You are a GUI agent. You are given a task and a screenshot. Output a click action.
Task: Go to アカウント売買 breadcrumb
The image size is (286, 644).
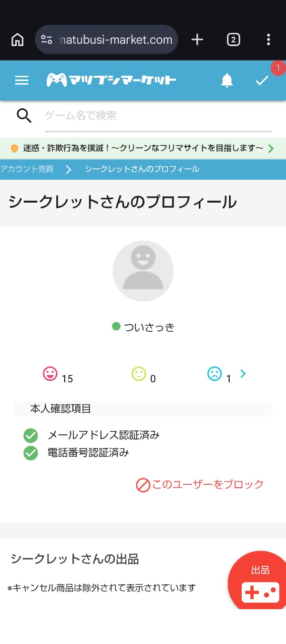[x=27, y=169]
